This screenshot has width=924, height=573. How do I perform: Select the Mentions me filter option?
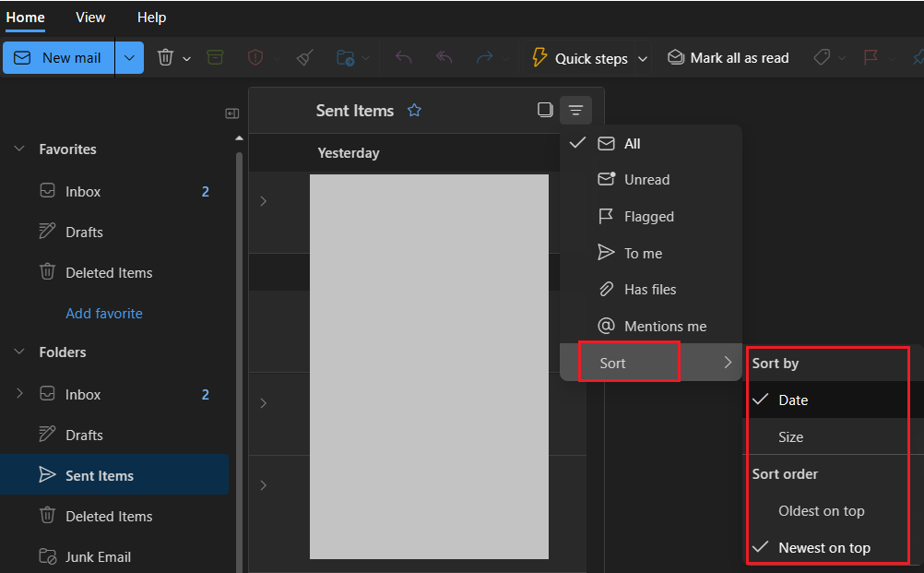point(650,326)
